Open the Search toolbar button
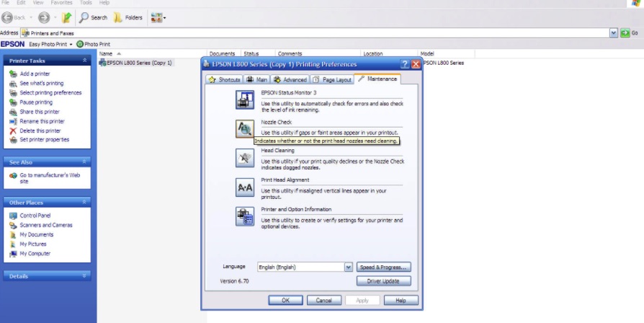 coord(93,18)
